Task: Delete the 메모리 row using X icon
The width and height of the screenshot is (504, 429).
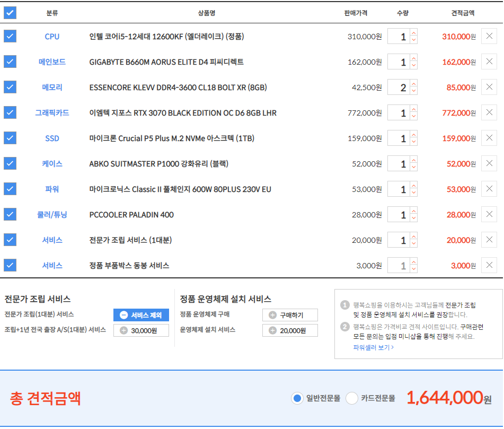Action: [489, 87]
